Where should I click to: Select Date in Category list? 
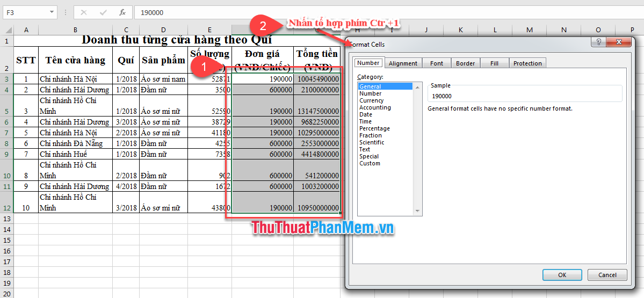(x=385, y=114)
